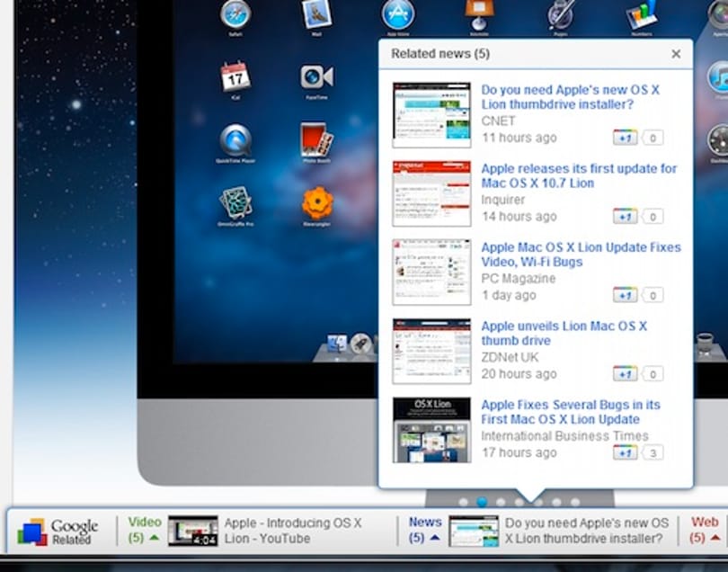The width and height of the screenshot is (728, 572).
Task: Click +1 button on the PC Magazine article
Action: pyautogui.click(x=625, y=295)
